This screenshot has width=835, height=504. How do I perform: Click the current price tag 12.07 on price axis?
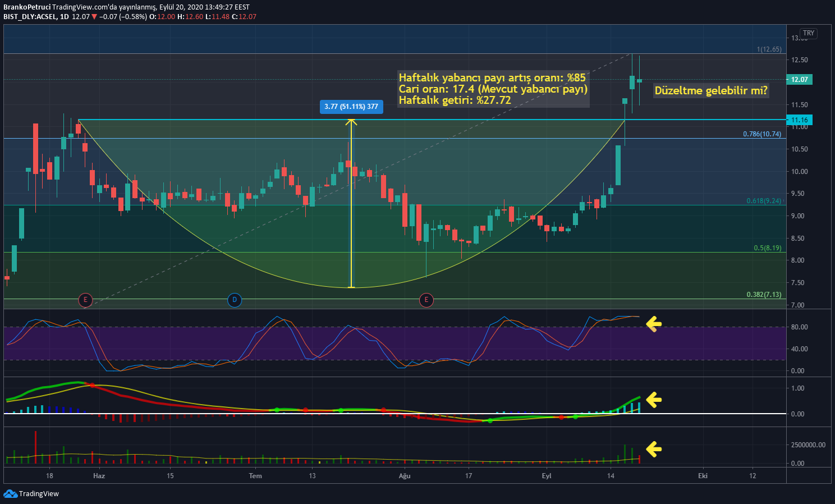(800, 80)
